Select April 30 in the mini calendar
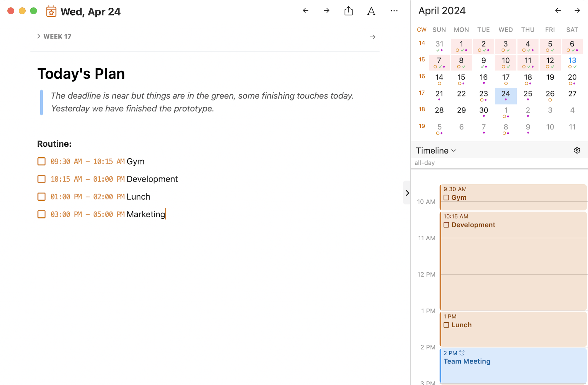The image size is (588, 385). pyautogui.click(x=483, y=110)
